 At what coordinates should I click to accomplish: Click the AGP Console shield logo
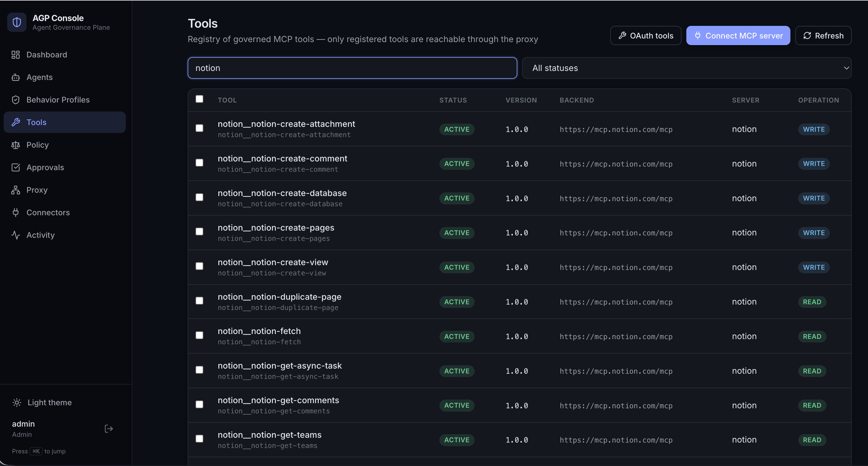(x=17, y=22)
